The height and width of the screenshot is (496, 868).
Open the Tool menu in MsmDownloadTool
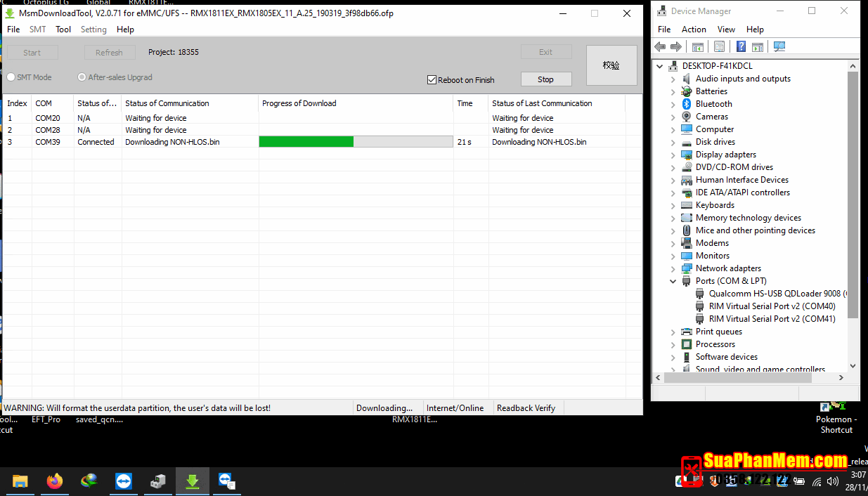(x=63, y=30)
